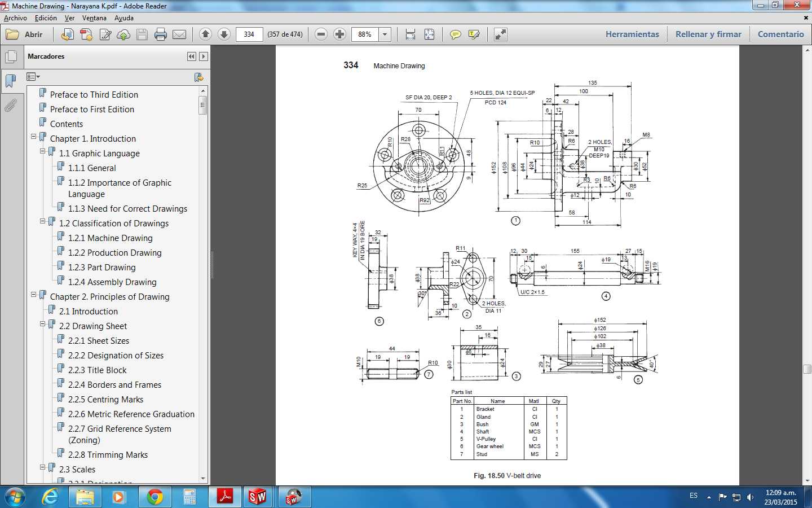Click the save floppy disk icon
The height and width of the screenshot is (508, 812).
(x=142, y=34)
